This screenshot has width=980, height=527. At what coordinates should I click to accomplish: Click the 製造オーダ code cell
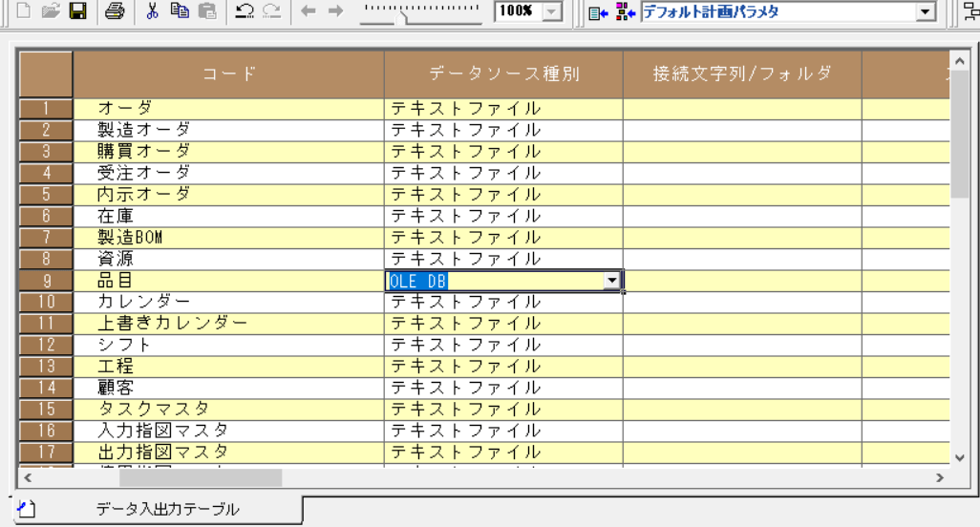pyautogui.click(x=228, y=130)
